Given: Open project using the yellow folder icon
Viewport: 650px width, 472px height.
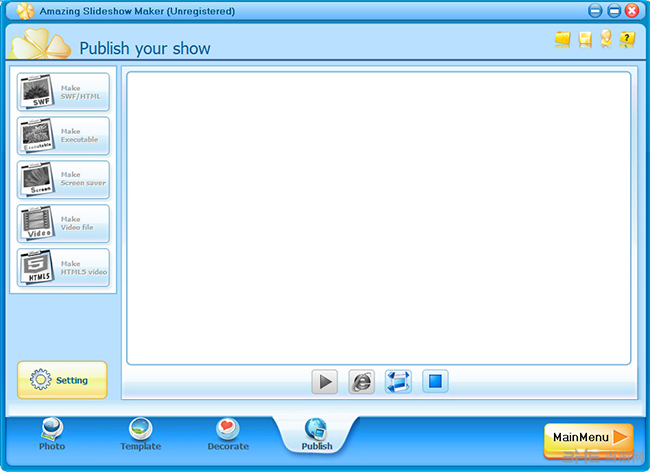Looking at the screenshot, I should (x=563, y=39).
